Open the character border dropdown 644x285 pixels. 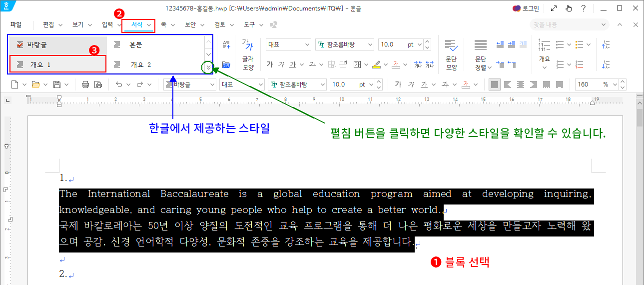click(367, 64)
